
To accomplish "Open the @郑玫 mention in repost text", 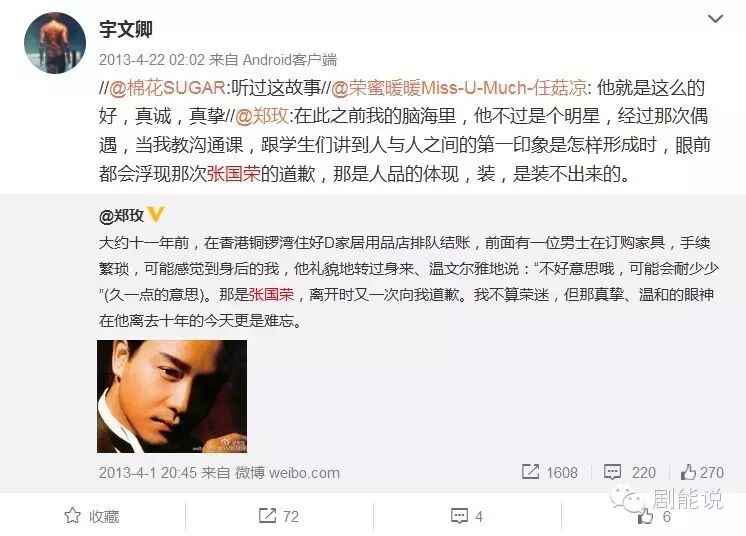I will [x=262, y=116].
